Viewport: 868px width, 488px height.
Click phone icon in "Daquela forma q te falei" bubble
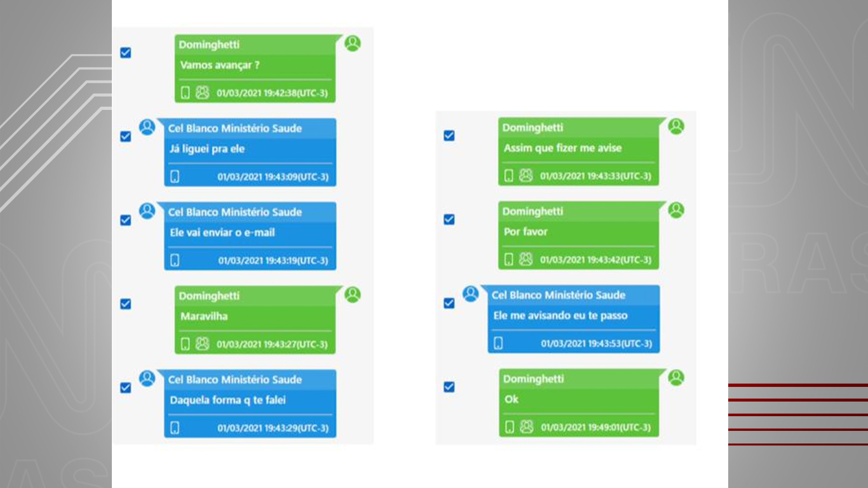coord(175,428)
